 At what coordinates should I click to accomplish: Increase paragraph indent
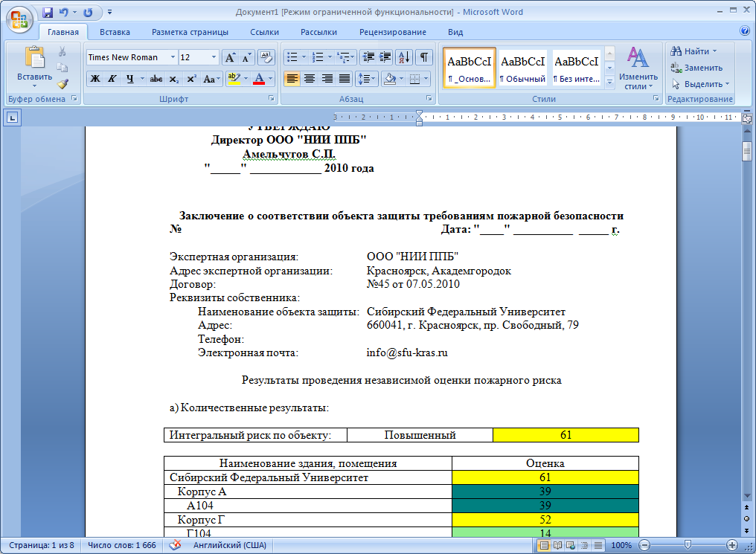coord(385,57)
